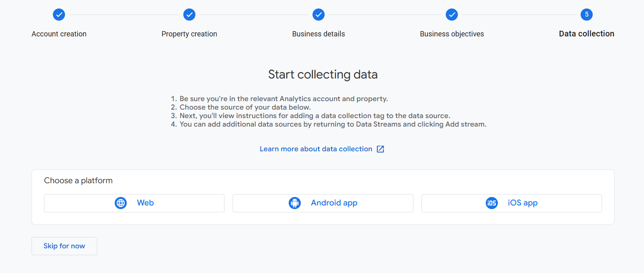
Task: Click the external link icon beside Learn more
Action: (380, 149)
